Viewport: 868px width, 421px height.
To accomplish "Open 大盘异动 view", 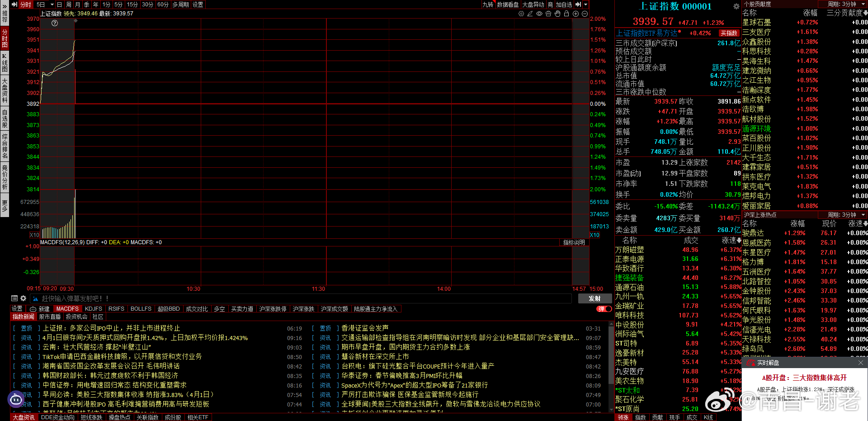I will tap(533, 5).
